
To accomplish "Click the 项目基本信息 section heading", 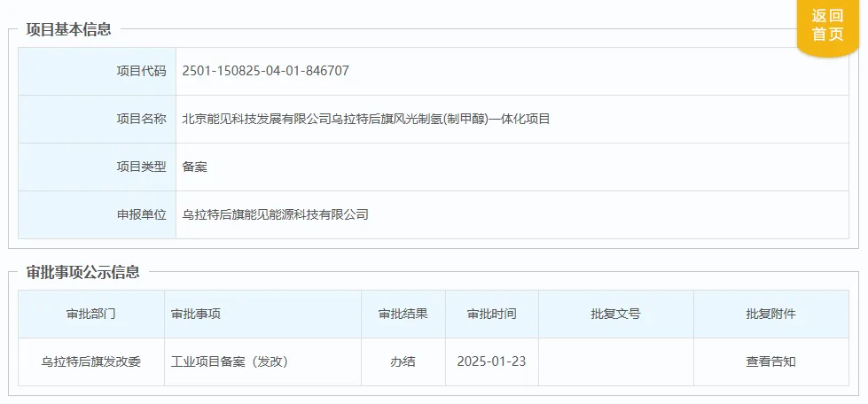I will pyautogui.click(x=68, y=29).
